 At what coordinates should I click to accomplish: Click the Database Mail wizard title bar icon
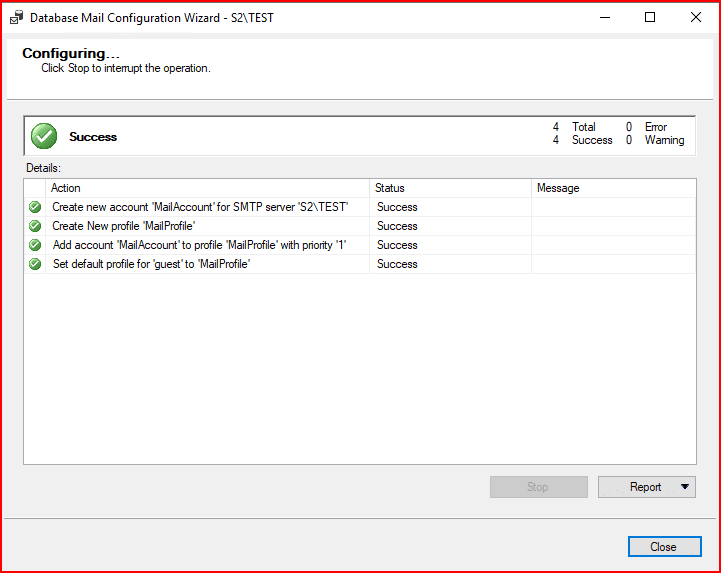point(15,17)
